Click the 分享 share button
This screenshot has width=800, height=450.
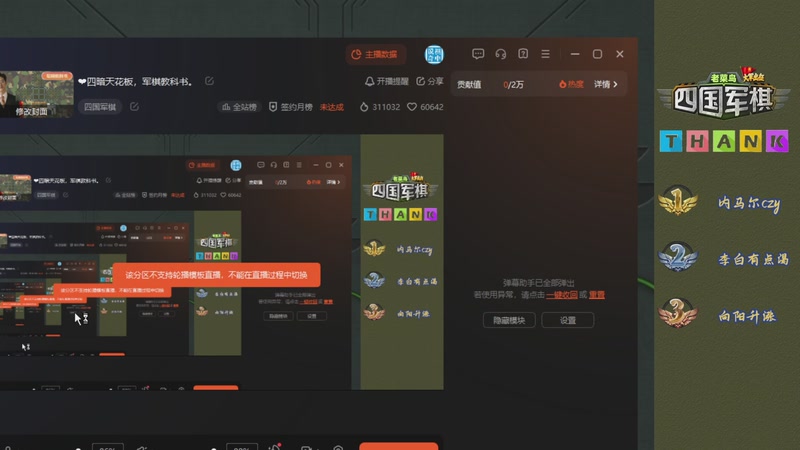(430, 82)
